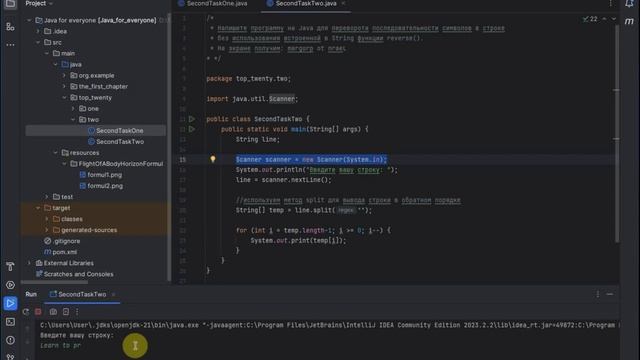Click the yellow lightbulb intention icon
640x360 pixels.
(x=213, y=159)
